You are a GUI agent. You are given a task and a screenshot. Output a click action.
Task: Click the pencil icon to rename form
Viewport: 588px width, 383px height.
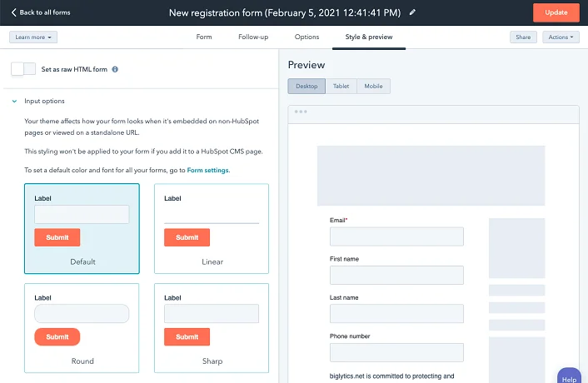412,12
